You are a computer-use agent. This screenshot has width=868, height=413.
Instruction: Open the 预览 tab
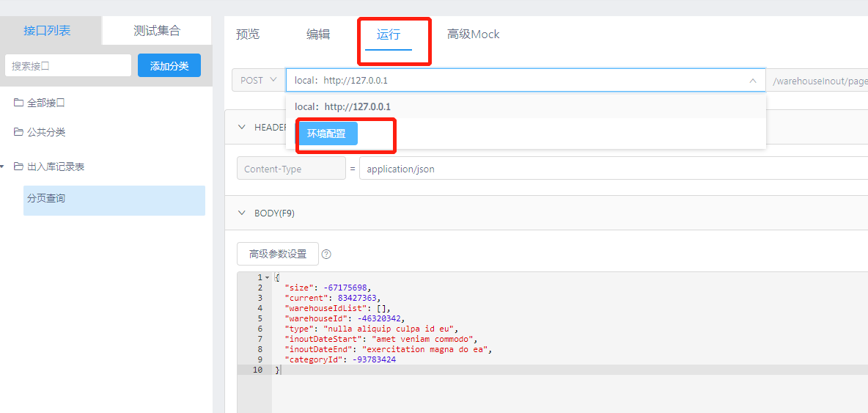(248, 34)
